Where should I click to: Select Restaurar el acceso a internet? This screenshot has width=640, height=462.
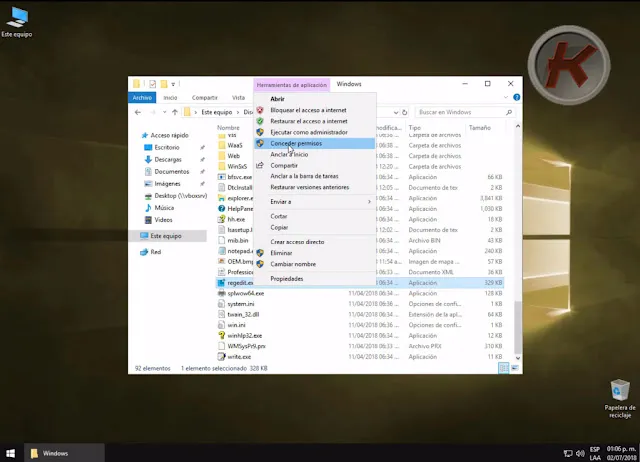pos(309,121)
